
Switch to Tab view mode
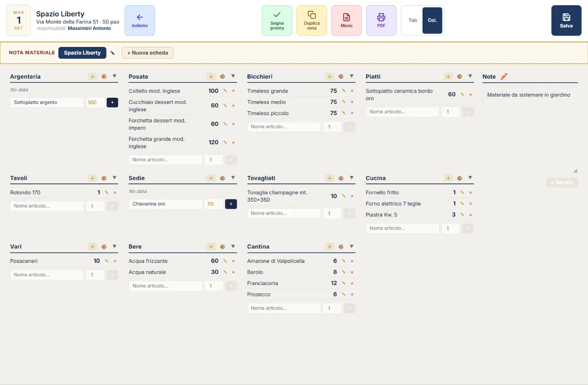click(413, 20)
